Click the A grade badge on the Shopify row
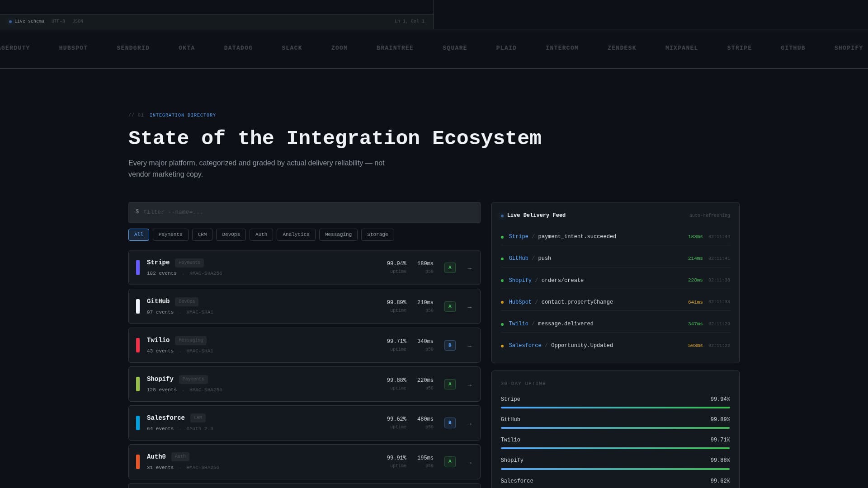 coord(449,384)
